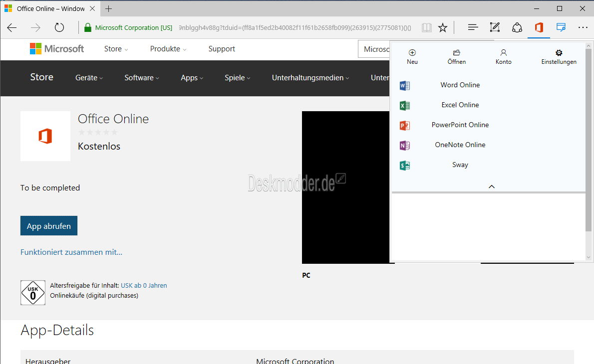Click the Microsoft logo
This screenshot has width=594, height=364.
pos(57,49)
